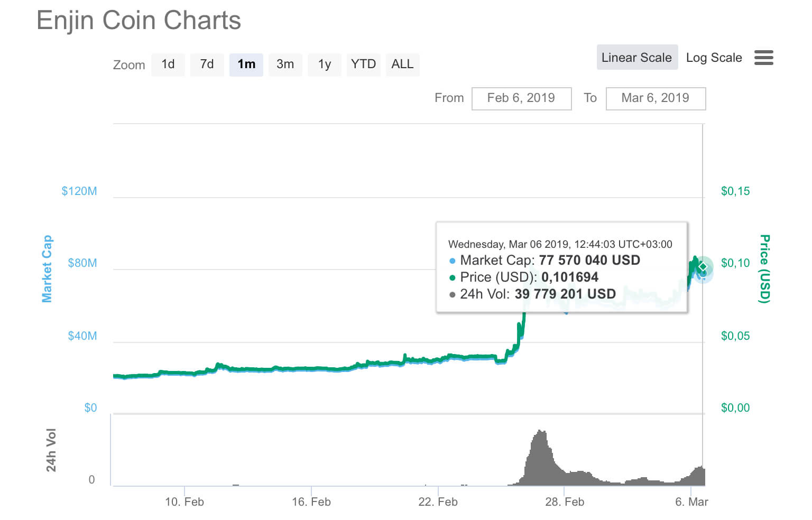Viewport: 812px width, 520px height.
Task: Select the YTD zoom option
Action: coord(364,64)
